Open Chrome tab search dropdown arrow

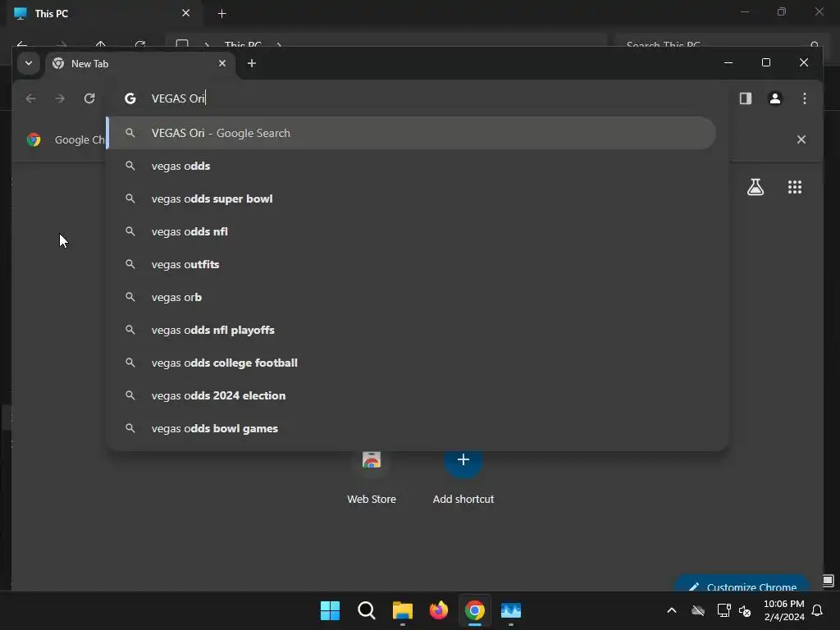click(29, 63)
